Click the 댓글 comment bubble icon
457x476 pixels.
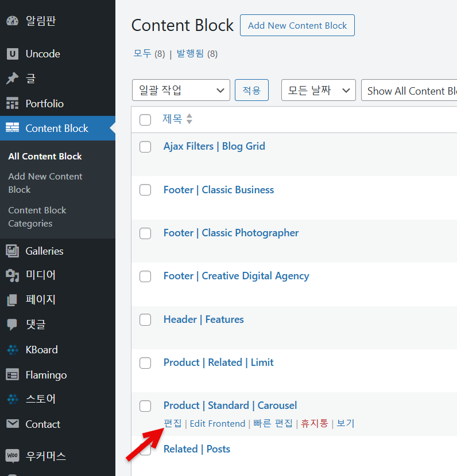(x=13, y=325)
